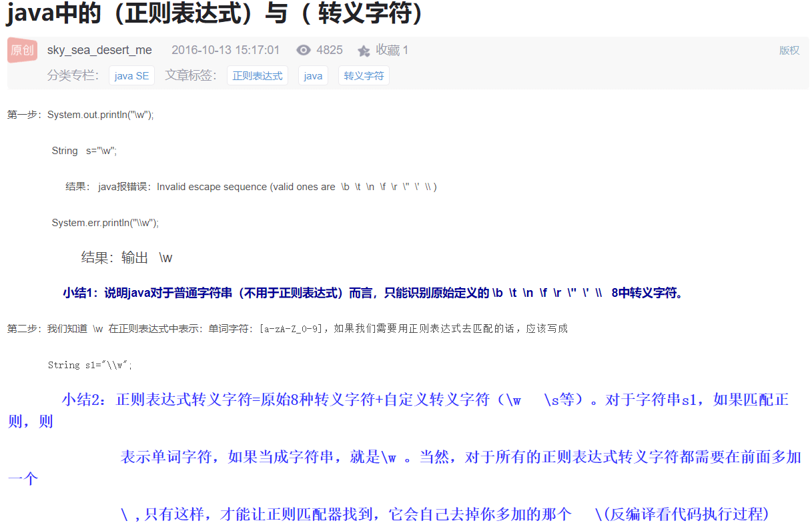
Task: Click the line String s="\w";
Action: [x=85, y=151]
